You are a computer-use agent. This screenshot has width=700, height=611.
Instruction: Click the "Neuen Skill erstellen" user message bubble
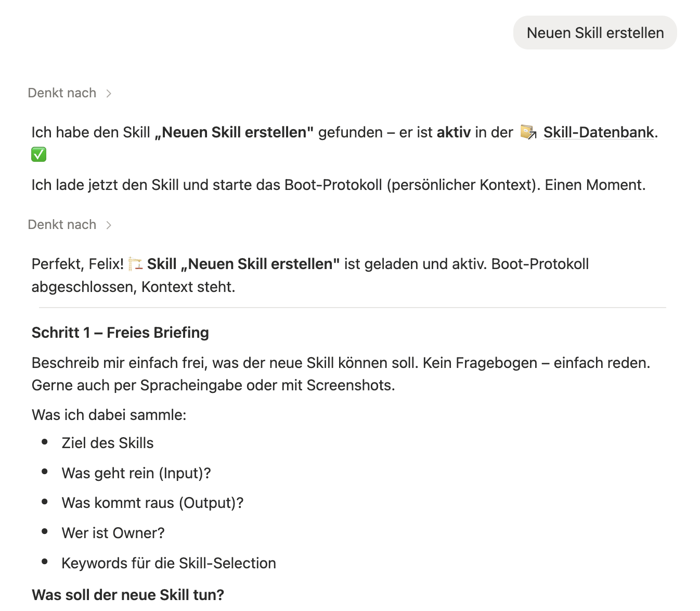pyautogui.click(x=595, y=33)
